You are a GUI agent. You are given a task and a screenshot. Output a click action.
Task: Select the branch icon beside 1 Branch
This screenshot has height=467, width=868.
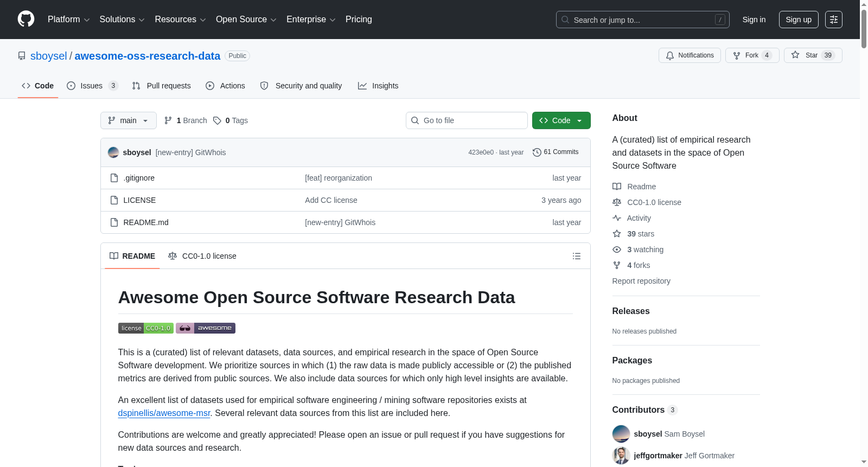168,120
